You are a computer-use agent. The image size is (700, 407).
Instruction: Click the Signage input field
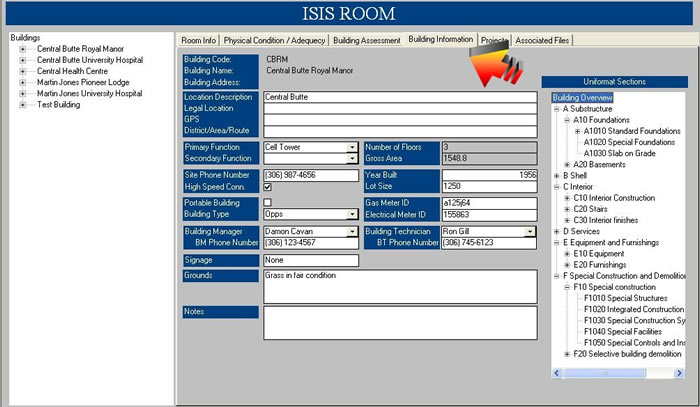pyautogui.click(x=311, y=260)
